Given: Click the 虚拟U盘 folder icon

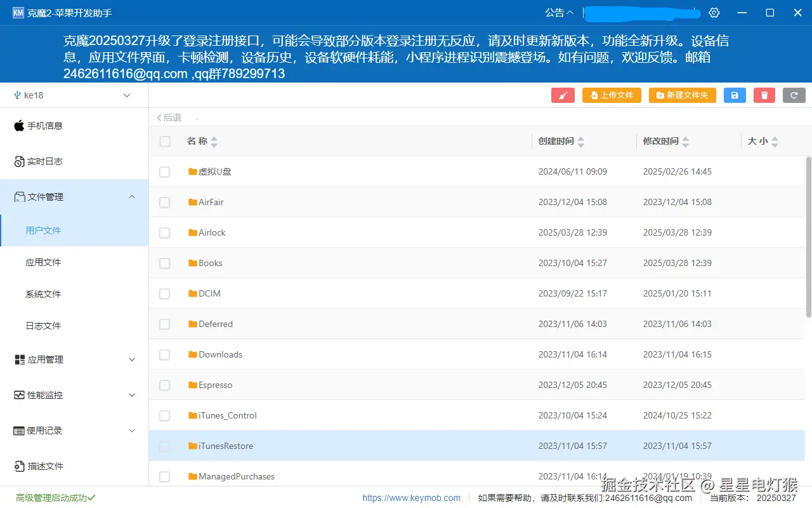Looking at the screenshot, I should click(x=193, y=171).
